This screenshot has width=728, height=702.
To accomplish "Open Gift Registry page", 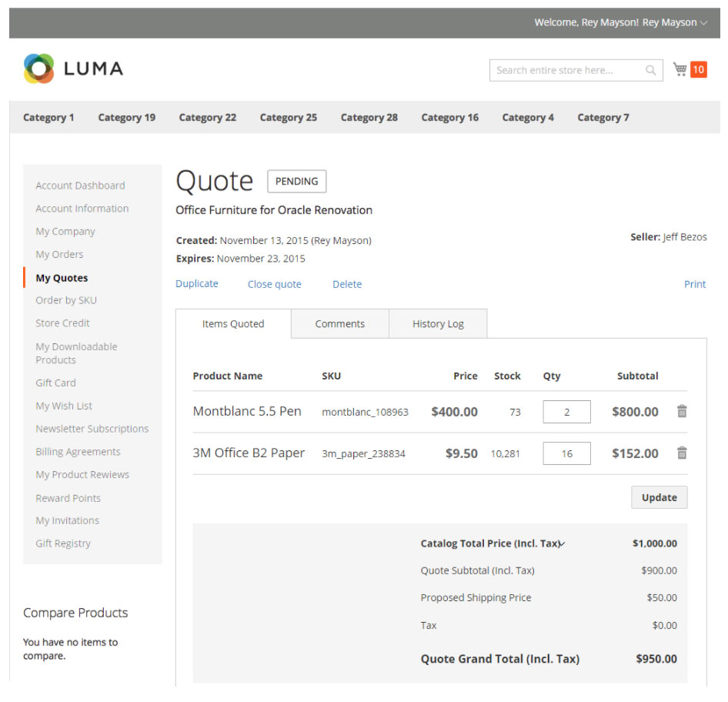I will tap(63, 543).
